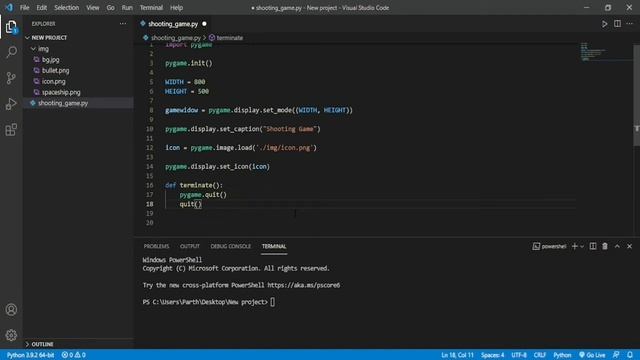Open the Terminal menu
640x360 pixels.
coord(151,8)
